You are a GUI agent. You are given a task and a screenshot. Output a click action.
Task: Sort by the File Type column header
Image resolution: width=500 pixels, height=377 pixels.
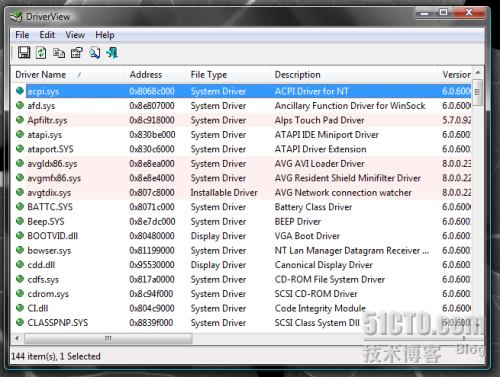tap(227, 74)
